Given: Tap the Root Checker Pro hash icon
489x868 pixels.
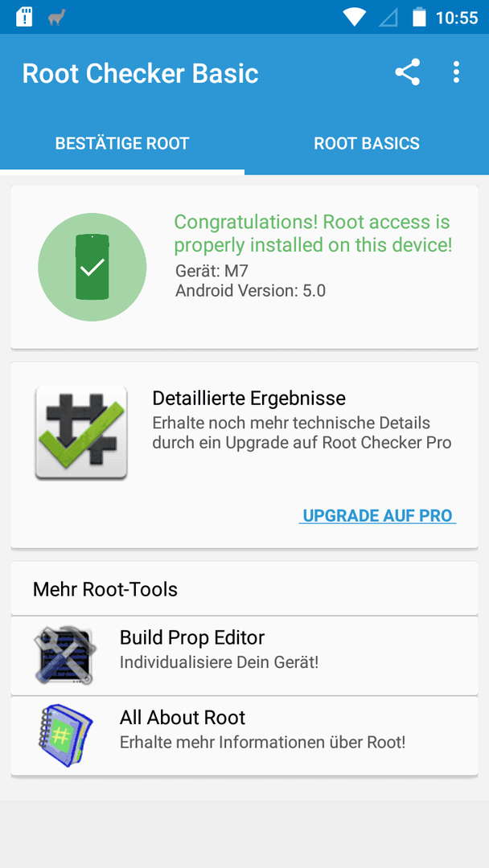Looking at the screenshot, I should point(81,433).
